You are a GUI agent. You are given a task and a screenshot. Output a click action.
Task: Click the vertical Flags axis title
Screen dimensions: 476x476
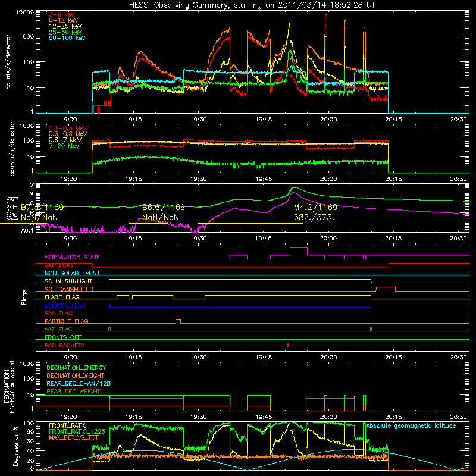[x=24, y=297]
